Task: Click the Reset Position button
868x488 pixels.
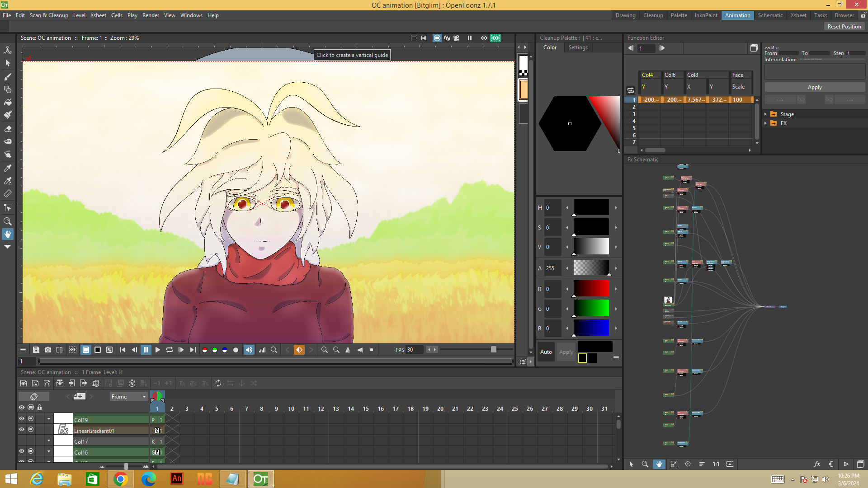Action: coord(844,27)
